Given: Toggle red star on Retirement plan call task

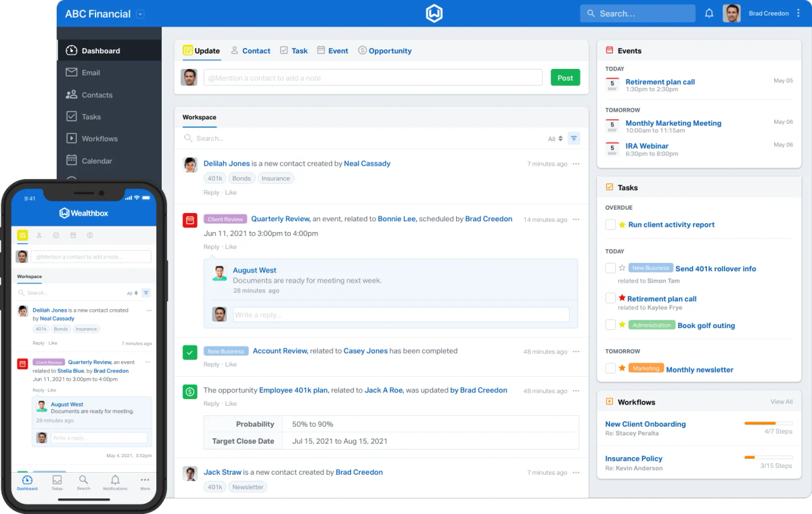Looking at the screenshot, I should coord(623,298).
